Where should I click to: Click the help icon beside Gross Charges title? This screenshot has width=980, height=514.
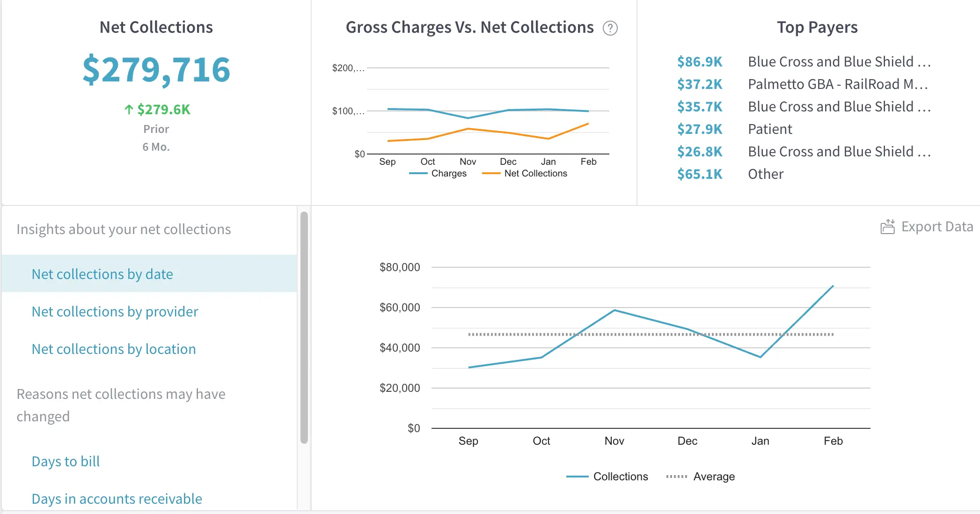coord(610,28)
